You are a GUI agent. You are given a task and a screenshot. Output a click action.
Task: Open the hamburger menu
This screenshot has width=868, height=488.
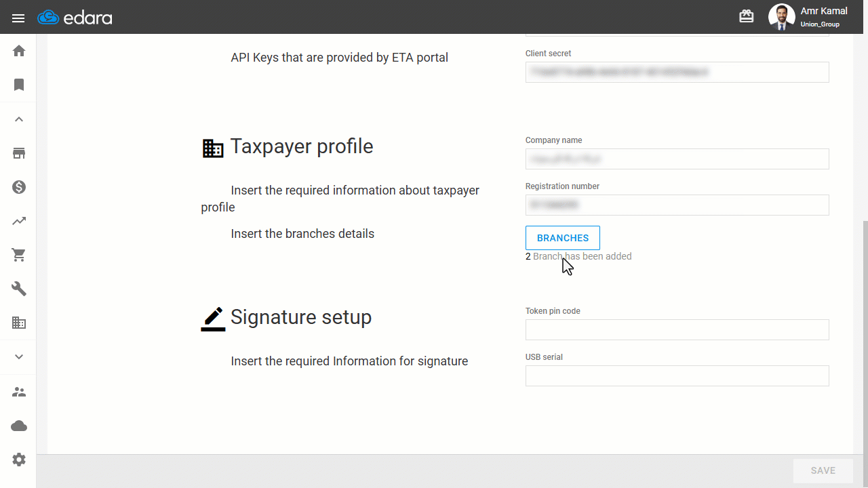18,18
